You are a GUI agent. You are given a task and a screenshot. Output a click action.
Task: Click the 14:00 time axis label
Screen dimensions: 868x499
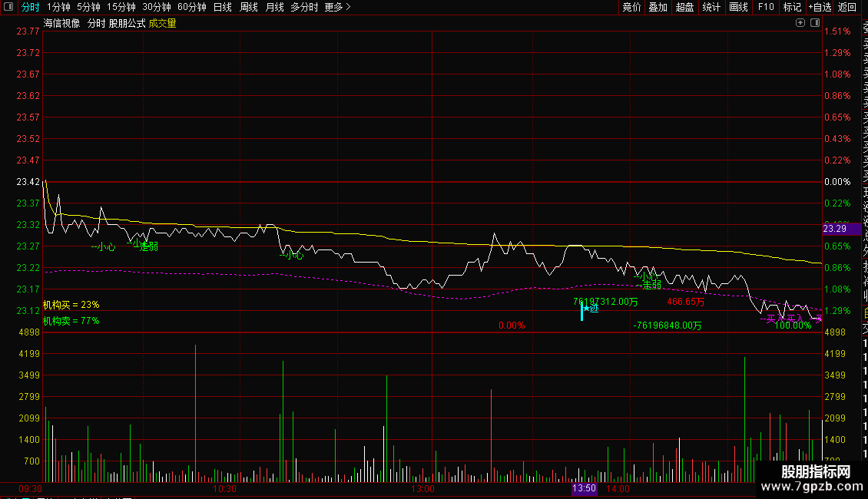pyautogui.click(x=618, y=489)
